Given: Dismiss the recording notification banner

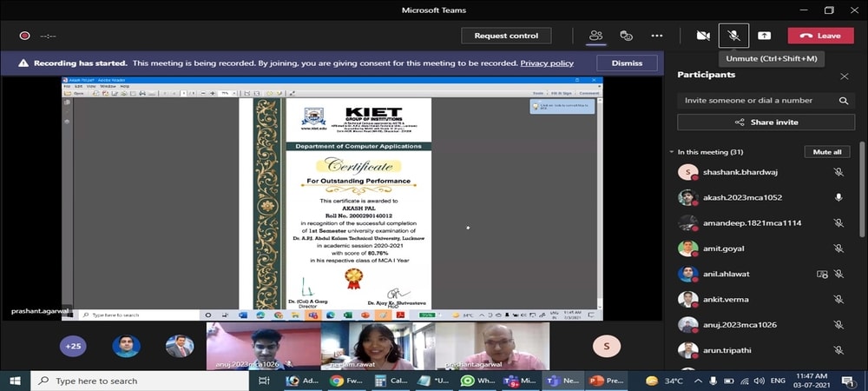Looking at the screenshot, I should click(x=627, y=63).
